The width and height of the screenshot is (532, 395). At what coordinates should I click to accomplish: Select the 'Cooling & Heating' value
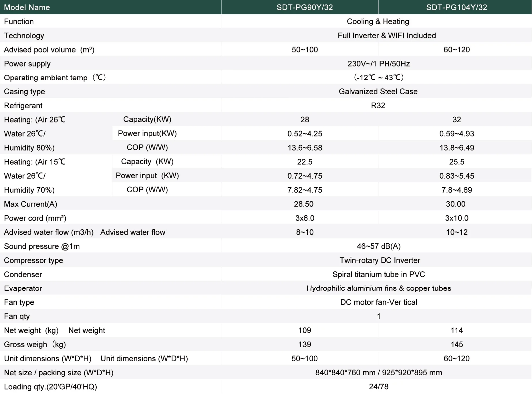click(378, 21)
